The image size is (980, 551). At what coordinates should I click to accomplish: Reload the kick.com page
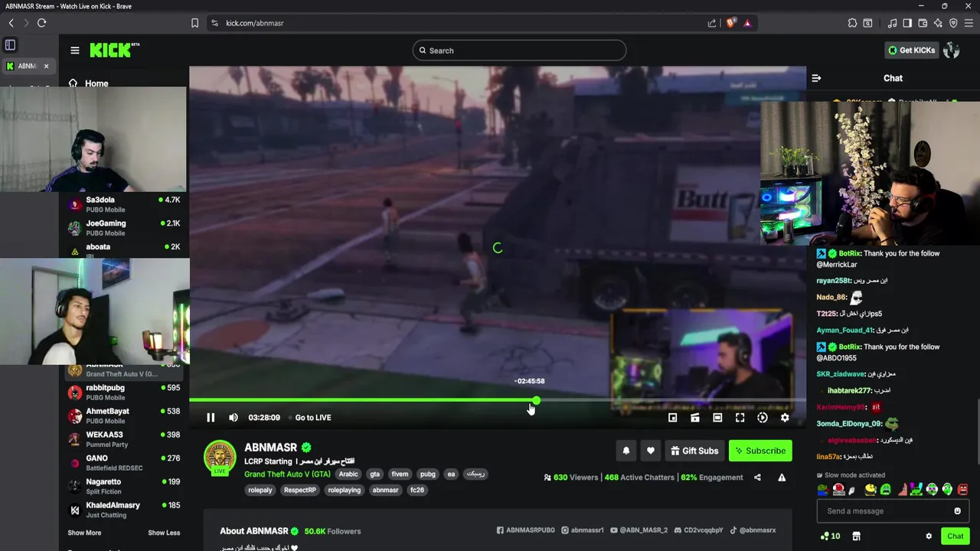click(41, 23)
